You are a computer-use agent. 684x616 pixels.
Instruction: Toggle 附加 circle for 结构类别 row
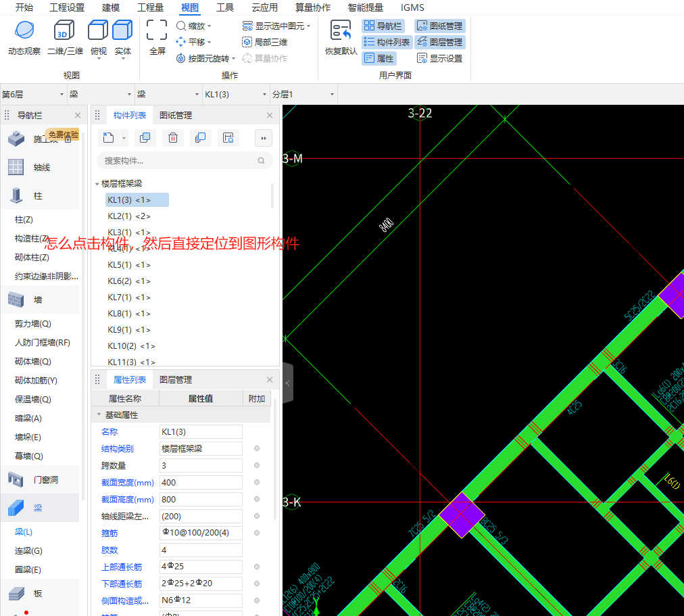pos(257,448)
